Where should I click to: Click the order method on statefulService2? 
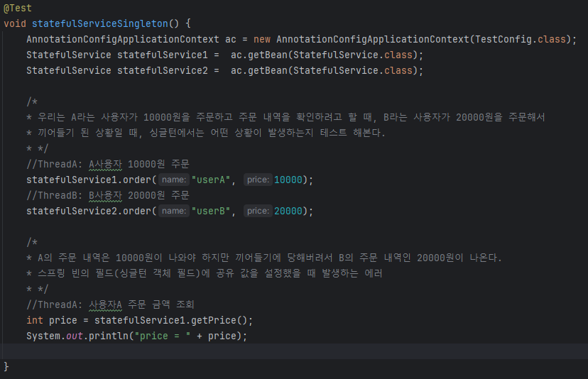pyautogui.click(x=137, y=211)
